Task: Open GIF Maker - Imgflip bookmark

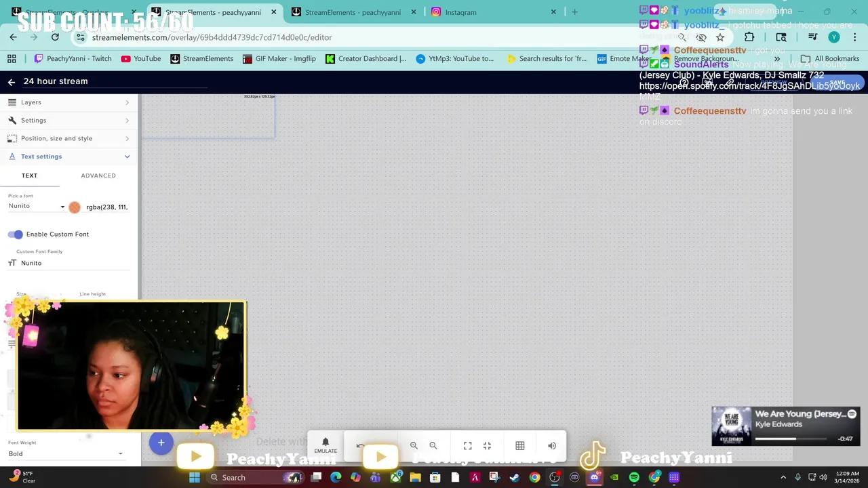Action: coord(279,59)
